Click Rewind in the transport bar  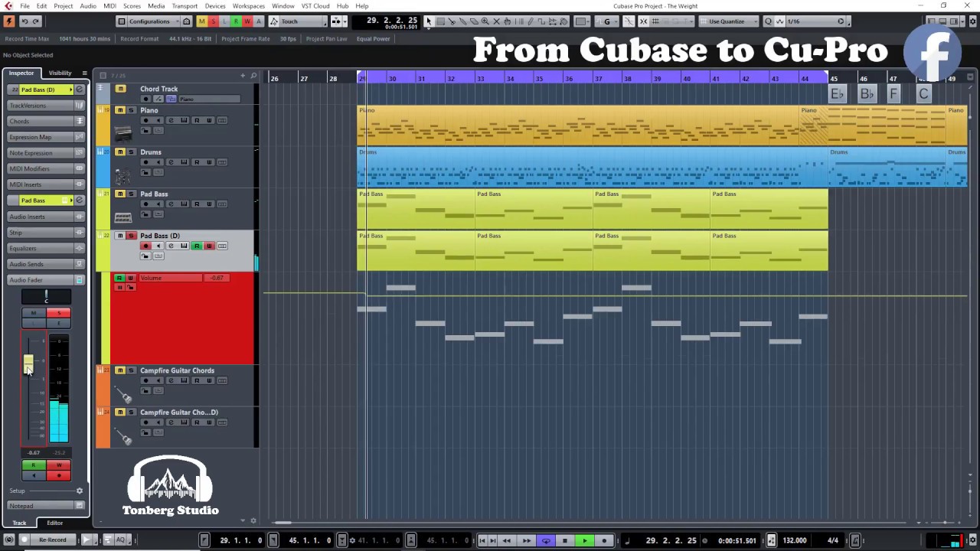[507, 540]
